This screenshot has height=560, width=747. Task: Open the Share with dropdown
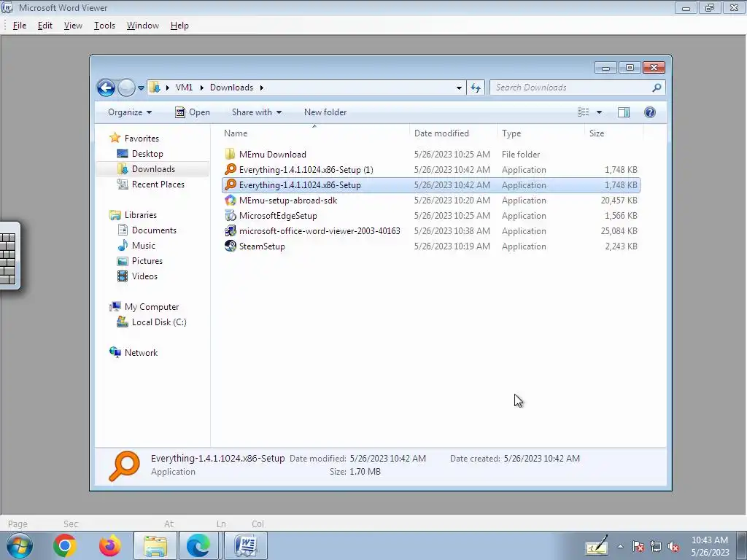[256, 112]
